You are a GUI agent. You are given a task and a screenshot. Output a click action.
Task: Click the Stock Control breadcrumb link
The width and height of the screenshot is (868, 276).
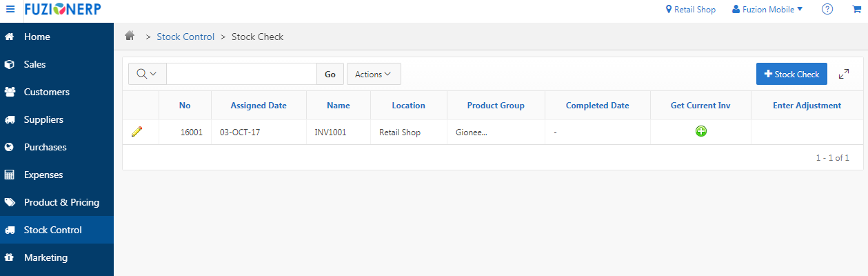pyautogui.click(x=185, y=37)
